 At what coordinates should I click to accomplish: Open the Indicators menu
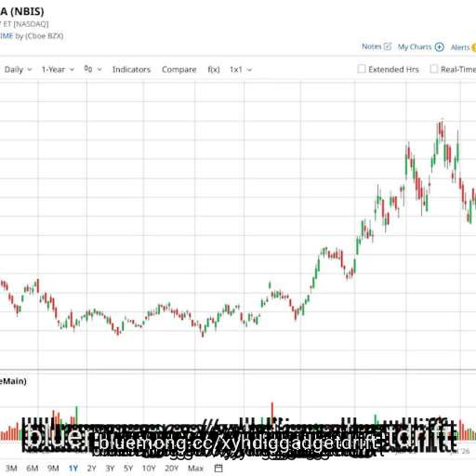[x=131, y=70]
